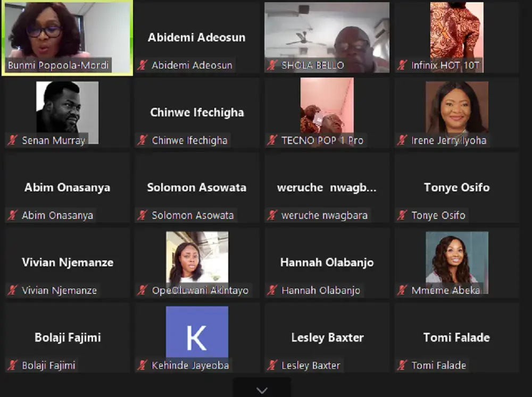Click muted mic icon on SHOLA BELLO tile
532x397 pixels.
[272, 65]
